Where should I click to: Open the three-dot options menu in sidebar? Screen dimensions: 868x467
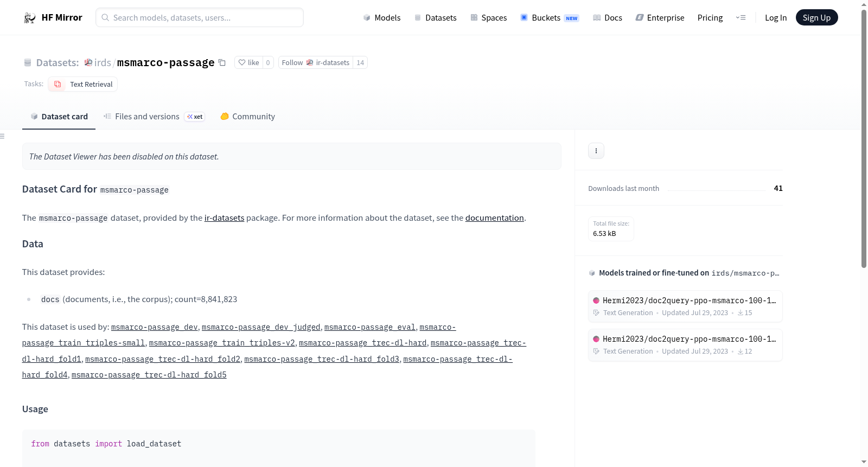[x=596, y=151]
